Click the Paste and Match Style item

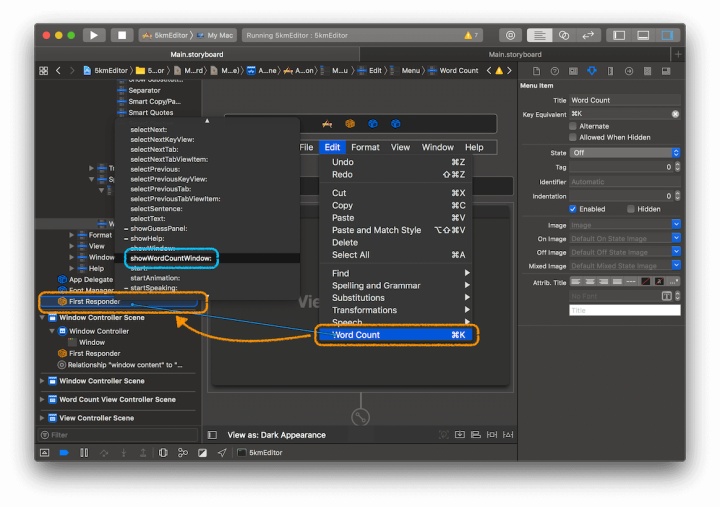396,230
